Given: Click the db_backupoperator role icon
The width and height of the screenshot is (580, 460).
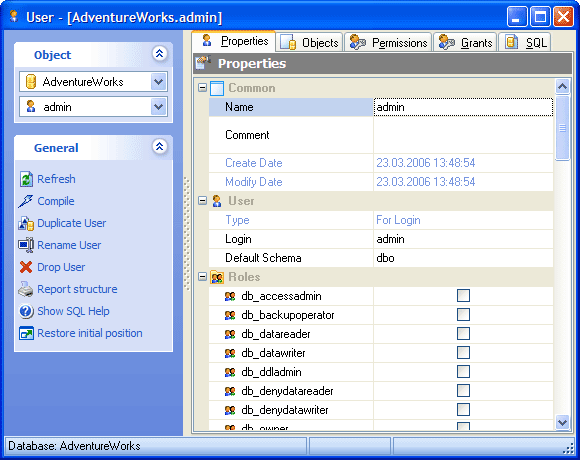Looking at the screenshot, I should 230,315.
